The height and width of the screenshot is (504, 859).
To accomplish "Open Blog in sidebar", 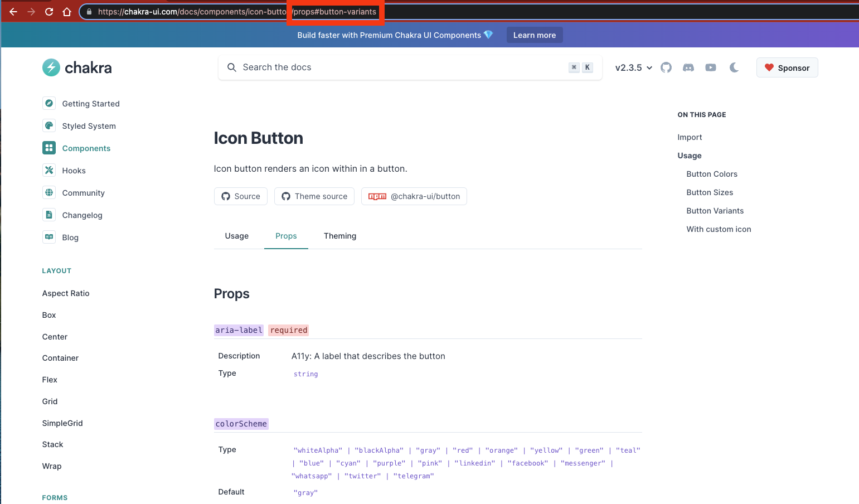I will click(x=70, y=238).
